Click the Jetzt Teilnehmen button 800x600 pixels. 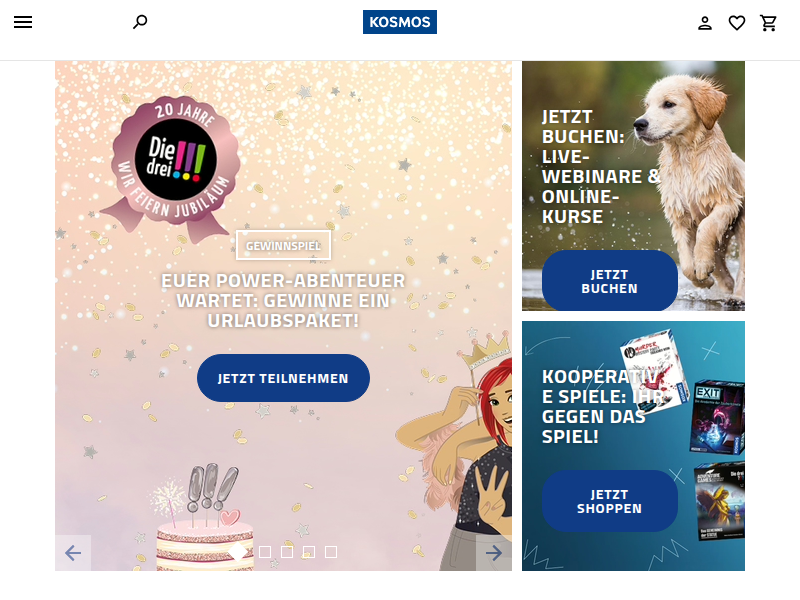click(x=283, y=378)
